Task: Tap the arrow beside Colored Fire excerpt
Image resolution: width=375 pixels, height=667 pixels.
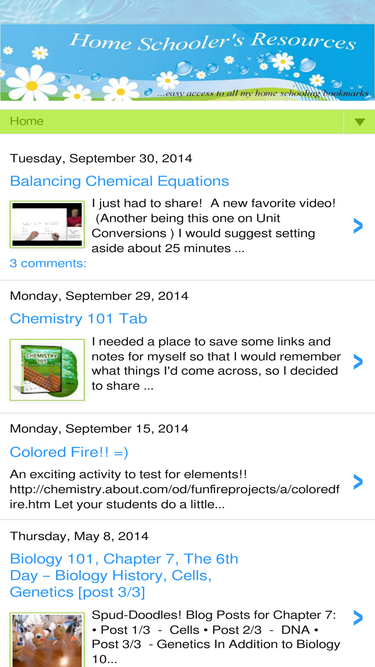Action: (x=358, y=482)
